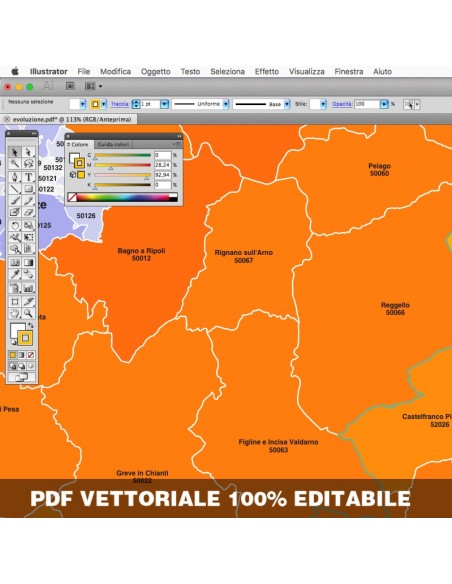Open Stroke color dropdown in control bar
The width and height of the screenshot is (452, 584).
pos(104,104)
